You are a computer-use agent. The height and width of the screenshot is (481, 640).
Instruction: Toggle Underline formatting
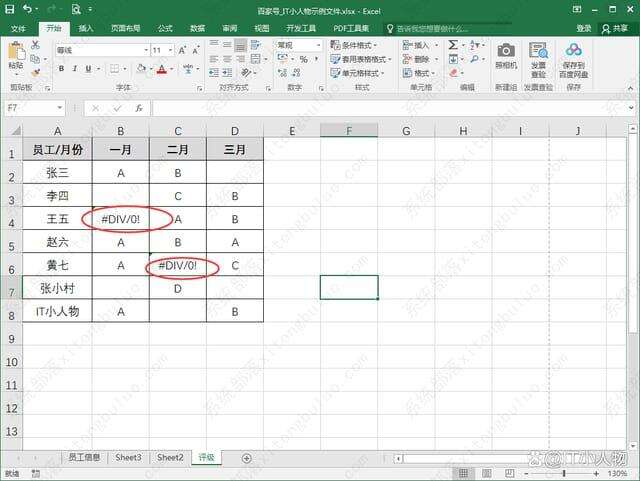(88, 69)
